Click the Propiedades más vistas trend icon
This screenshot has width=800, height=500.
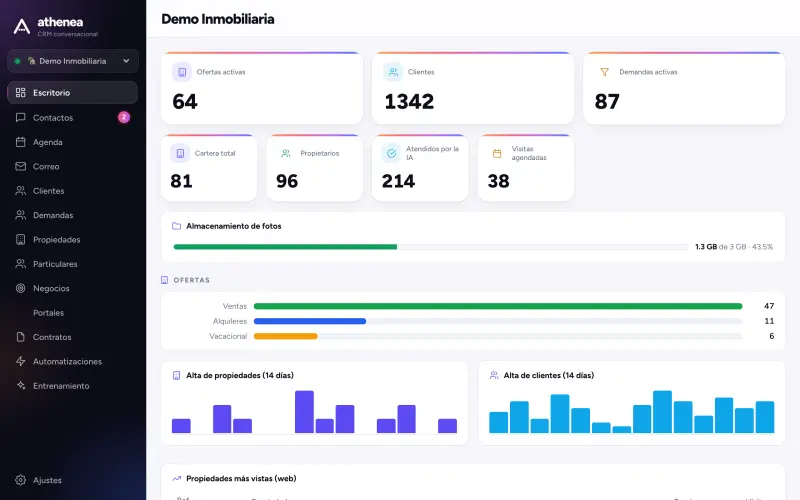(x=177, y=479)
